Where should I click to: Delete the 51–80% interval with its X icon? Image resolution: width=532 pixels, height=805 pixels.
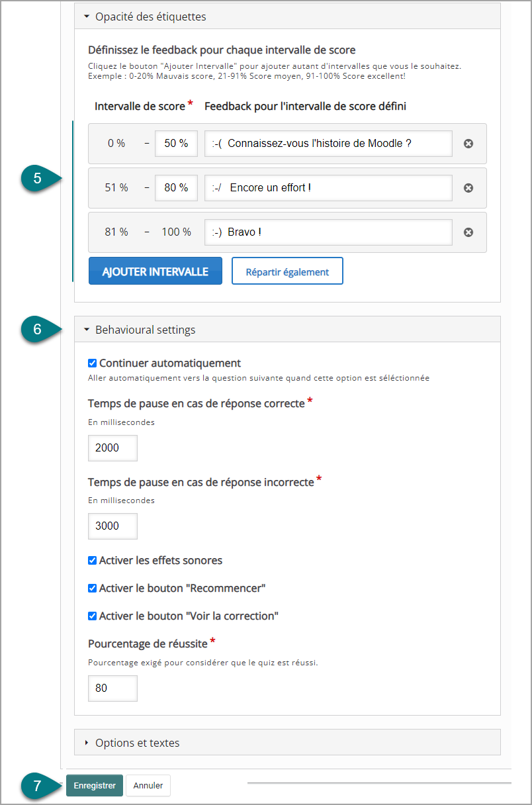(x=468, y=188)
